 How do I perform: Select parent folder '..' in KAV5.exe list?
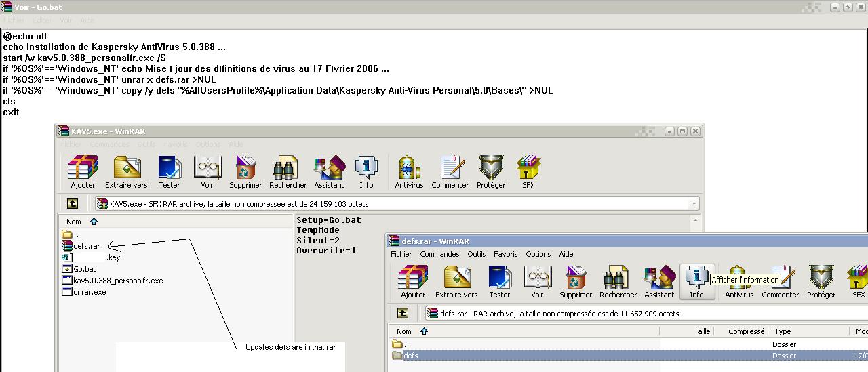pyautogui.click(x=71, y=234)
